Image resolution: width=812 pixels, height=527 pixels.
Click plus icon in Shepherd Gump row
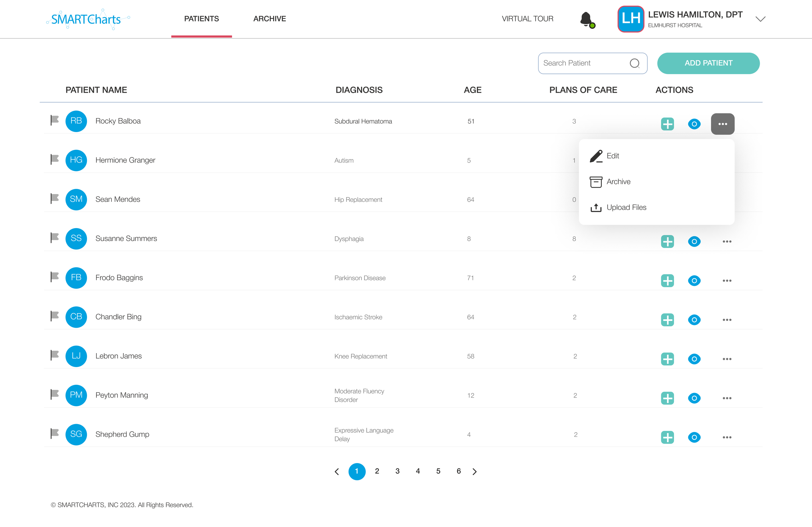pyautogui.click(x=667, y=437)
